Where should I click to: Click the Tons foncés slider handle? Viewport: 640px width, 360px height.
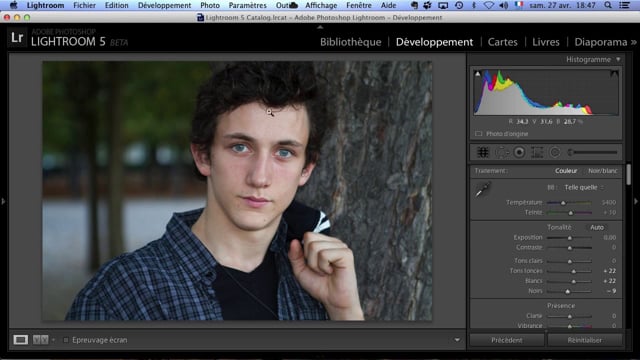[573, 271]
